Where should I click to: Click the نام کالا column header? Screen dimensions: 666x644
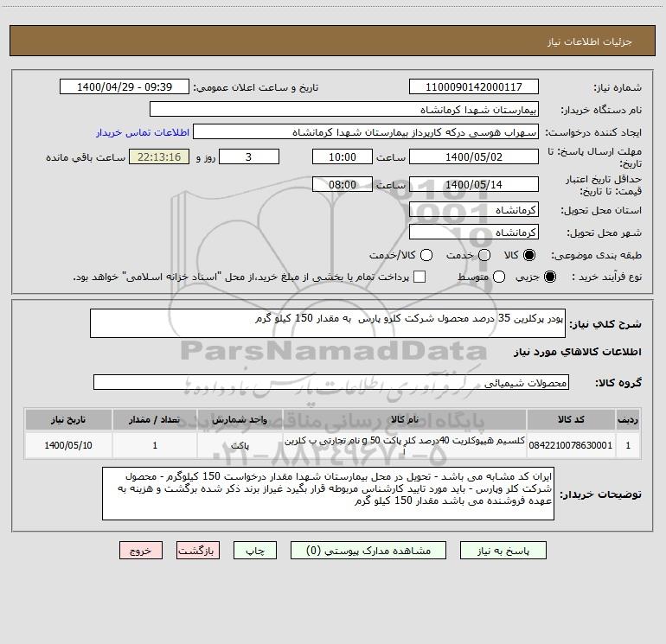click(x=405, y=419)
